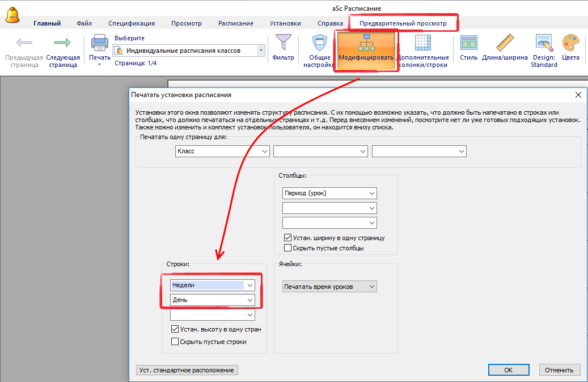This screenshot has width=588, height=382.
Task: Switch to the Расписание ribbon tab
Action: click(235, 23)
